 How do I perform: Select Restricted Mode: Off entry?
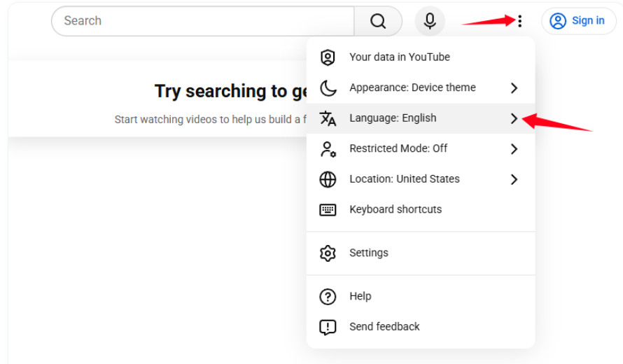[x=421, y=149]
